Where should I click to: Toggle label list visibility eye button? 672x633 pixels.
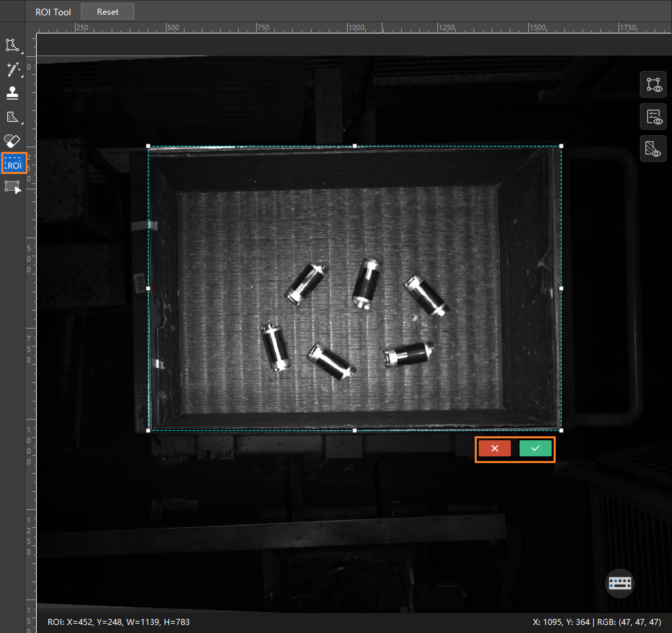pos(653,116)
